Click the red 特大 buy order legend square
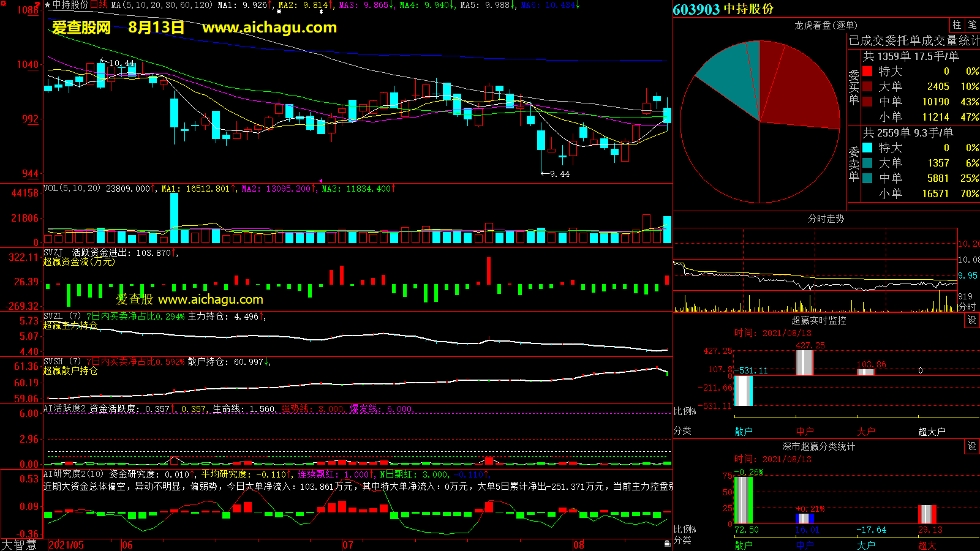 click(867, 72)
